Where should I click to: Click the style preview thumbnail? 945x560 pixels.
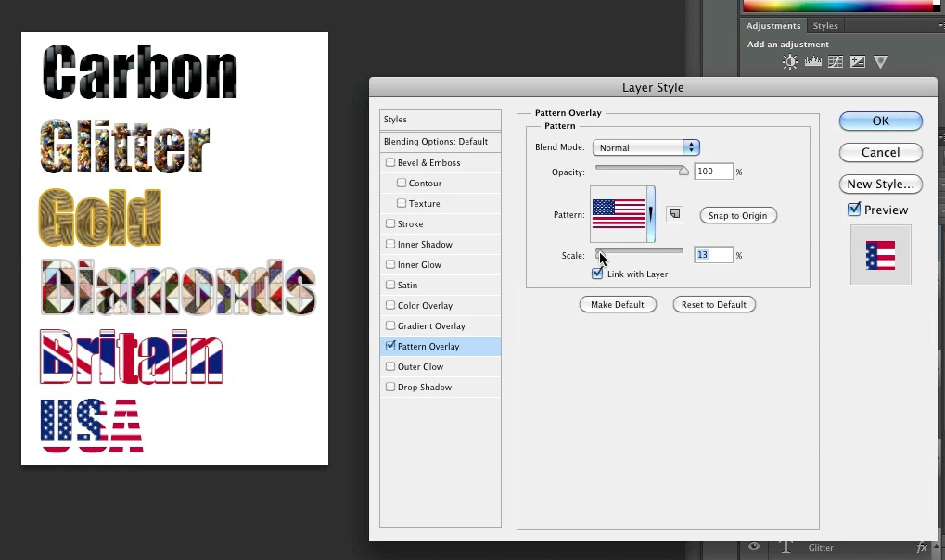[x=880, y=254]
